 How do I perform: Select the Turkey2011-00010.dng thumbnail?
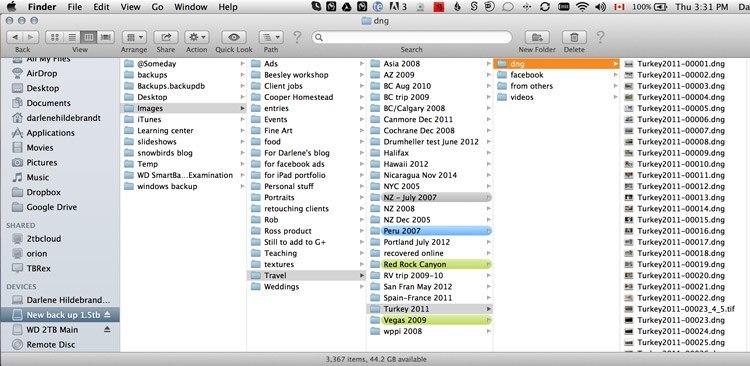629,164
